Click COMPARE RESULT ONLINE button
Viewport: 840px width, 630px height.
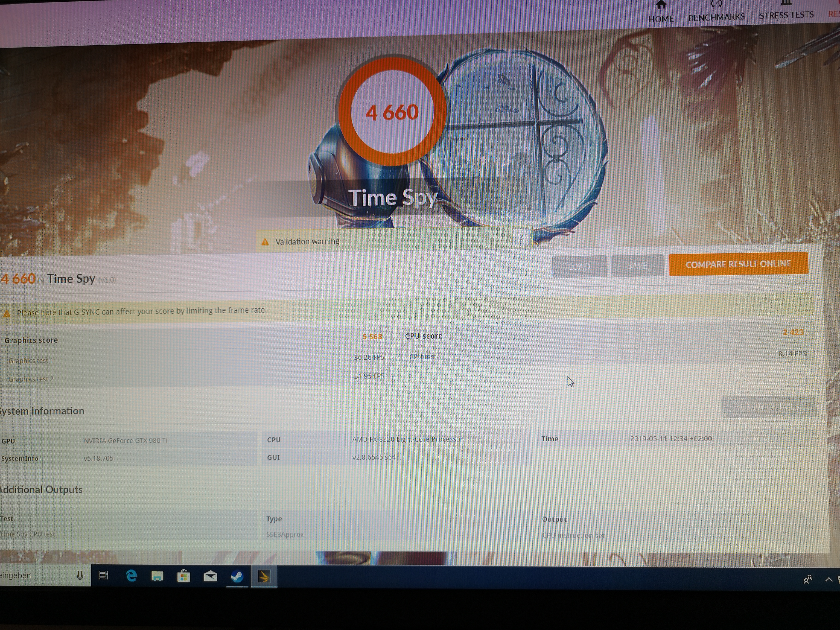[x=738, y=264]
